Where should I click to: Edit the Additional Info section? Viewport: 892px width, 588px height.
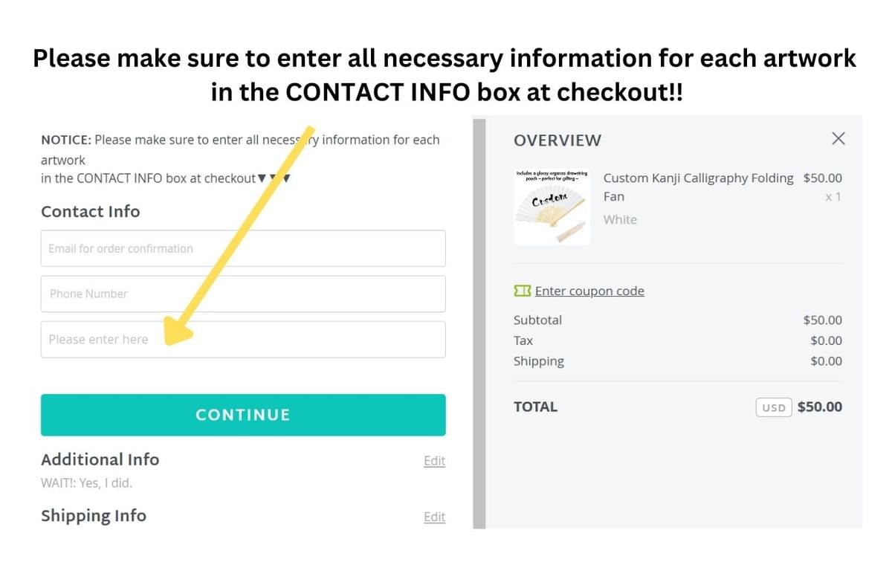click(434, 461)
